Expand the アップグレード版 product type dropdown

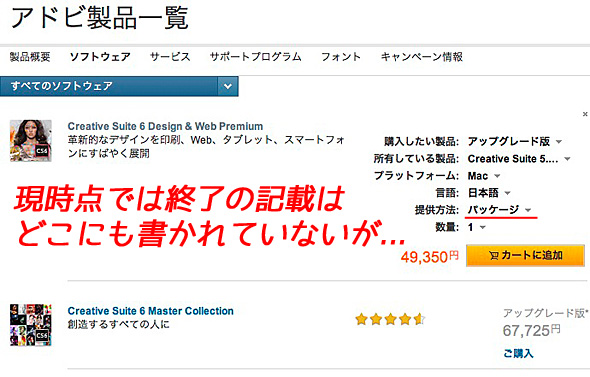point(515,141)
